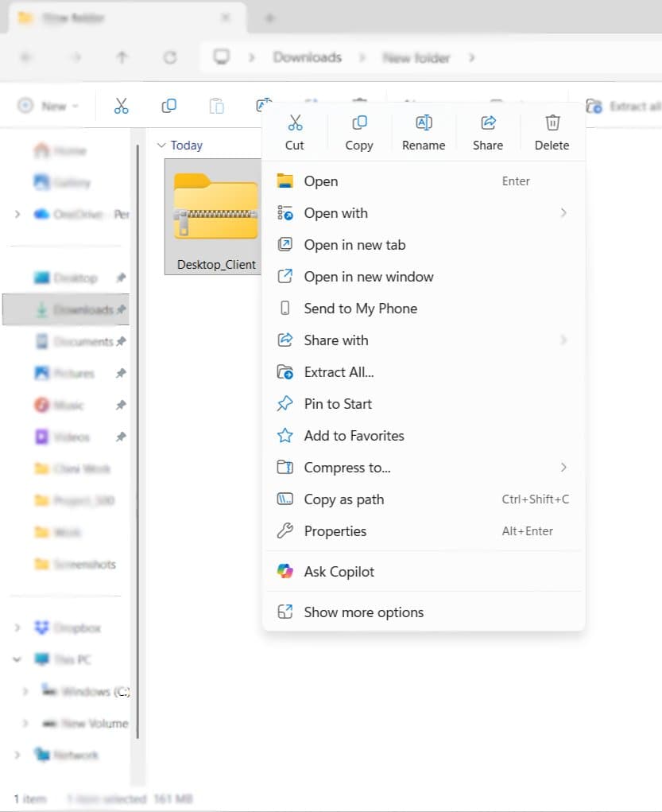This screenshot has height=812, width=662.
Task: Click the navigation pane scrollbar
Action: pos(137,441)
